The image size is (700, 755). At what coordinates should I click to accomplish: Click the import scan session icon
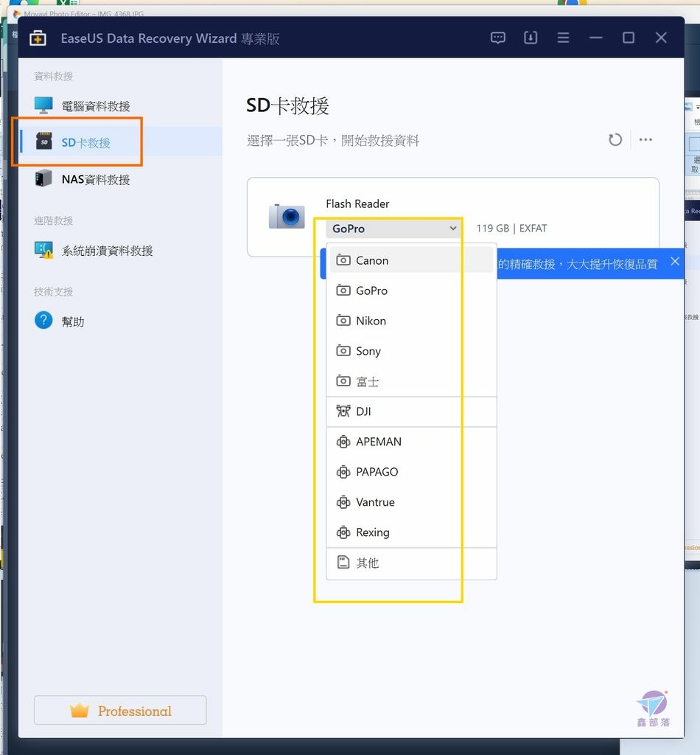click(531, 38)
